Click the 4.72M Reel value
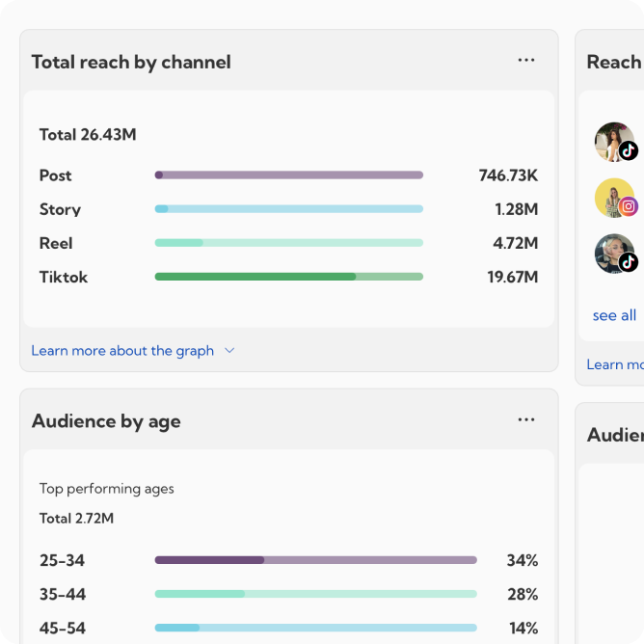The image size is (644, 644). tap(516, 243)
